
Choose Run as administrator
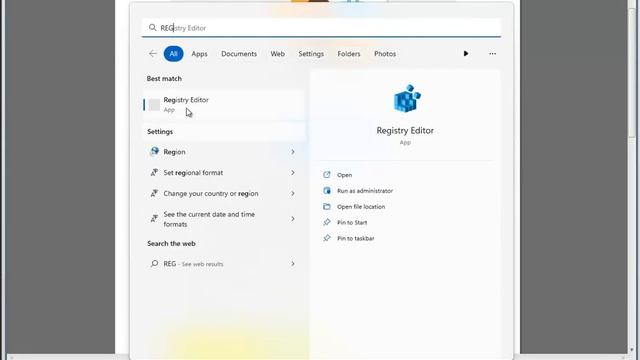point(365,191)
